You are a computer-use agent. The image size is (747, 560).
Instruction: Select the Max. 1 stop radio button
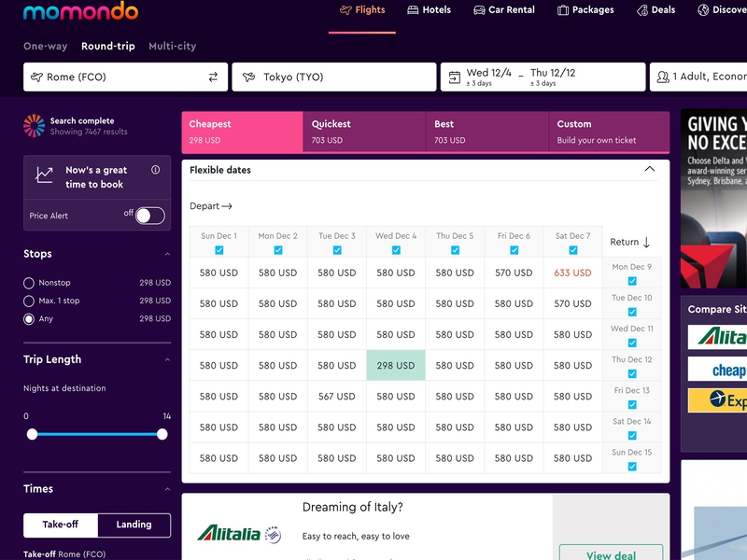(x=29, y=301)
